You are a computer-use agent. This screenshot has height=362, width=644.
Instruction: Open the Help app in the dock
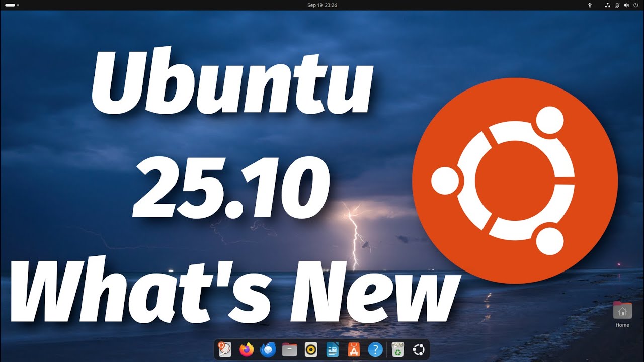pos(375,349)
